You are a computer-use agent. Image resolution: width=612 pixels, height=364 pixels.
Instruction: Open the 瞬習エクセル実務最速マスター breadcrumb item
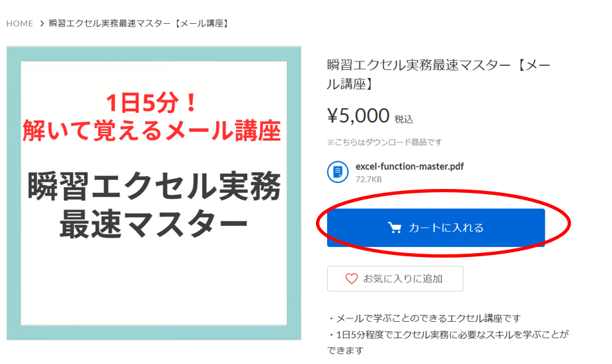click(139, 23)
